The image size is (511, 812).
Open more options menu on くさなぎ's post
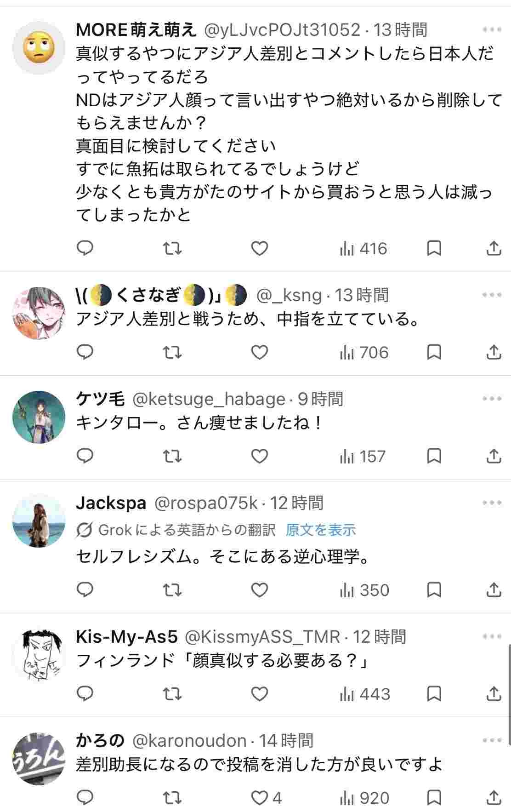pos(492,295)
